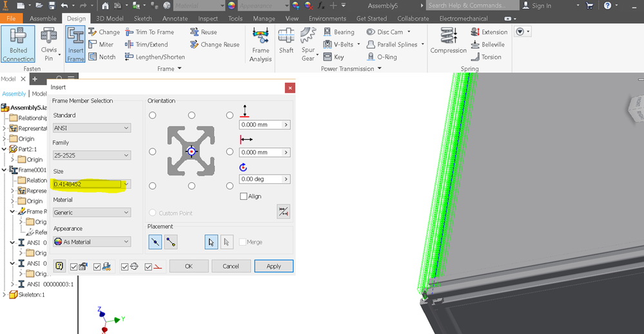The width and height of the screenshot is (644, 334).
Task: Select bottom-right orientation radio button
Action: [x=229, y=186]
